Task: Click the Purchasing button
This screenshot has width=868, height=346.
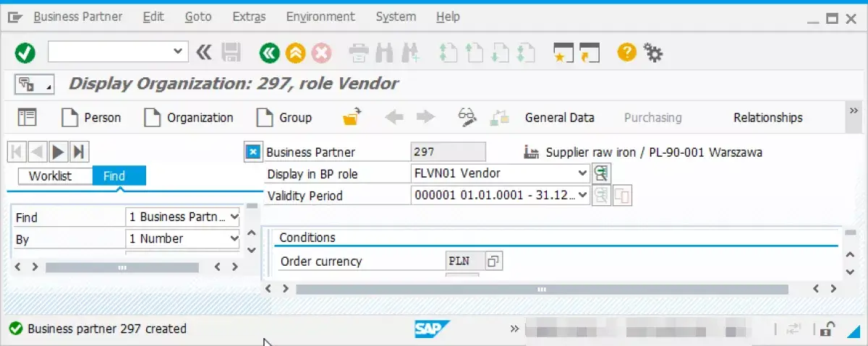Action: (652, 117)
